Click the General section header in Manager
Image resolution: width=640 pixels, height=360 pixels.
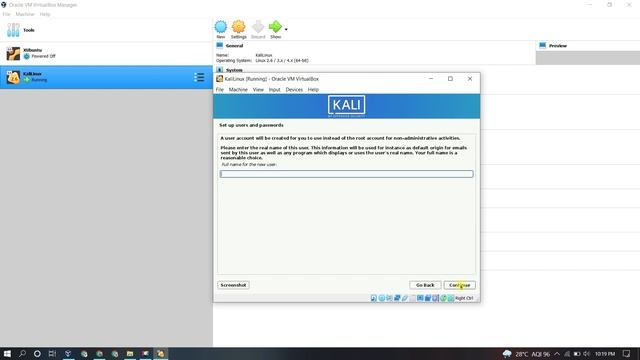coord(234,46)
